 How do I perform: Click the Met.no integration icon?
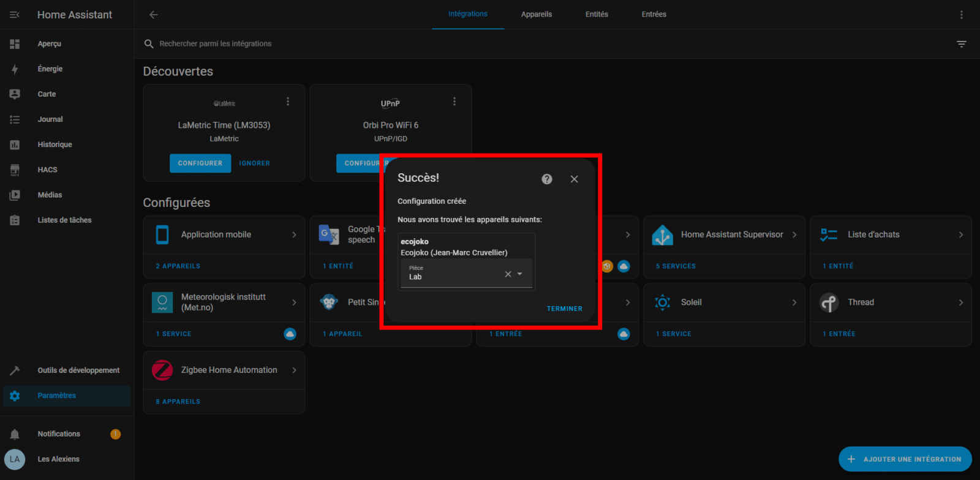(162, 302)
